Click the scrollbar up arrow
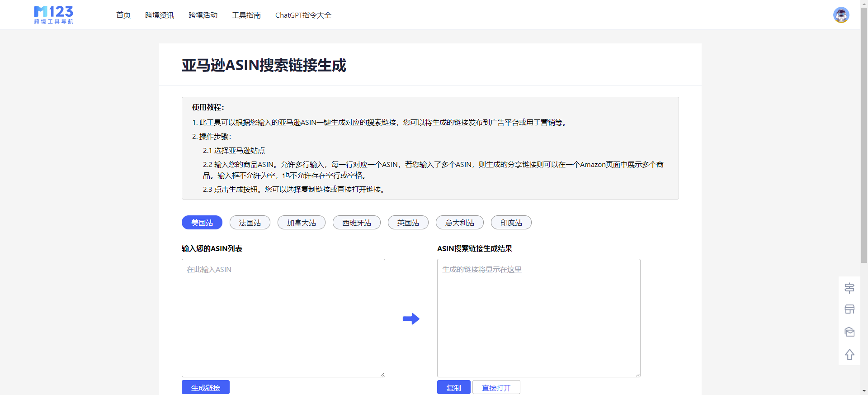The width and height of the screenshot is (868, 395). tap(864, 3)
